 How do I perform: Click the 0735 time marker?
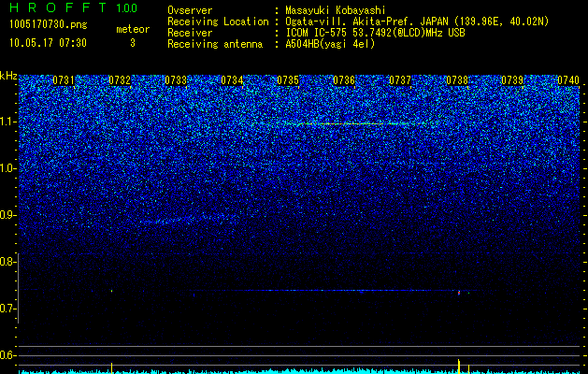pyautogui.click(x=288, y=80)
